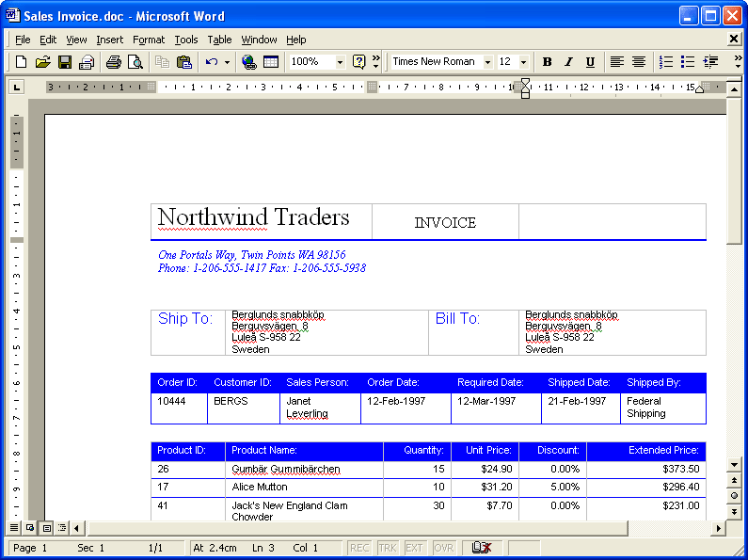The width and height of the screenshot is (748, 560).
Task: Open the Format menu
Action: pos(149,40)
